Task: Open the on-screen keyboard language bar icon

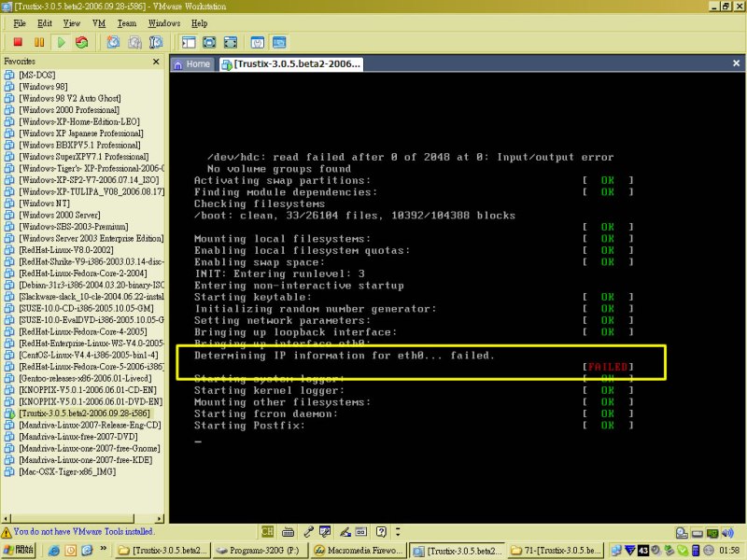Action: 288,531
